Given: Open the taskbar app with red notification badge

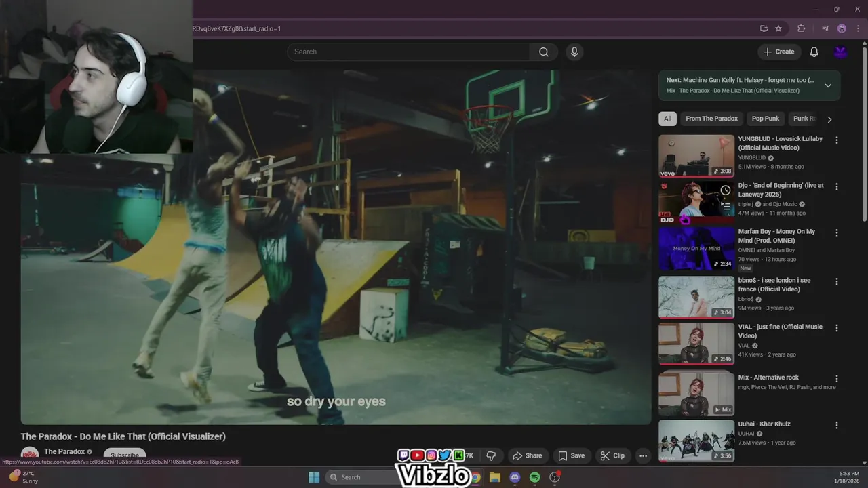Looking at the screenshot, I should [x=555, y=477].
